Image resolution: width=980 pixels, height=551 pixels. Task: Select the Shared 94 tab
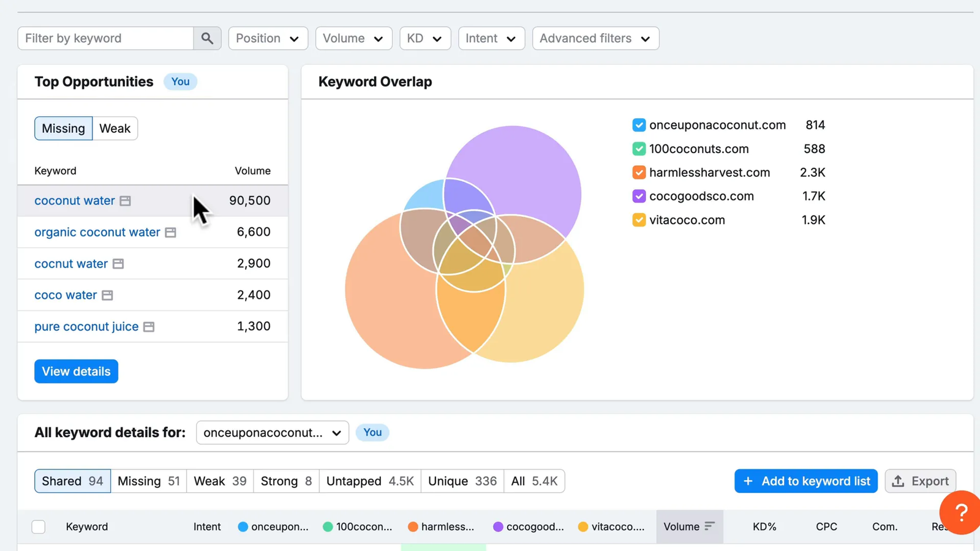click(x=72, y=481)
